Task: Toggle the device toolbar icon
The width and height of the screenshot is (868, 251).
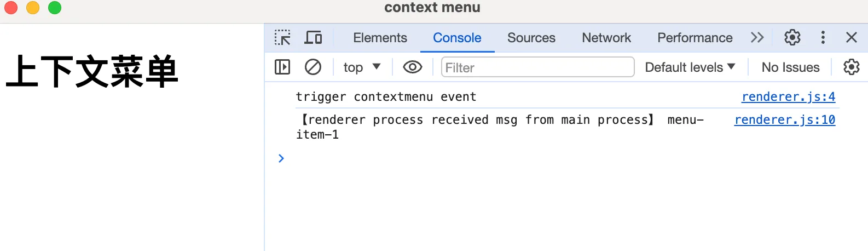Action: [313, 38]
